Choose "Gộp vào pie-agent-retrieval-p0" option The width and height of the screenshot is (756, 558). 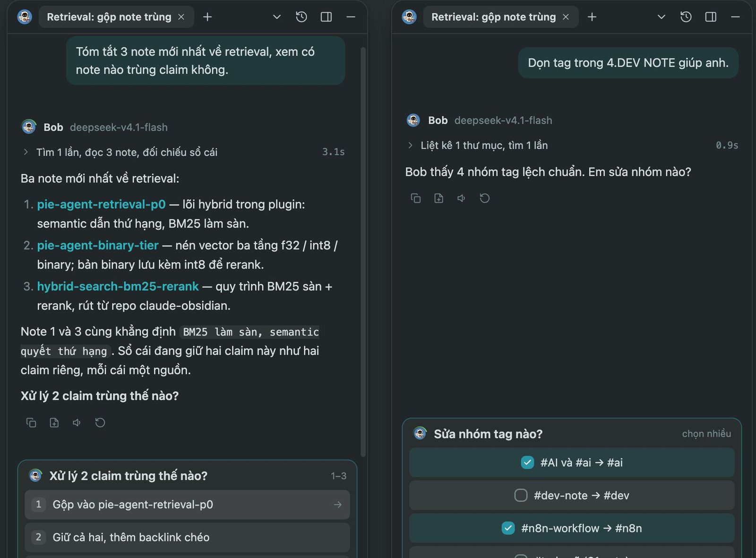click(187, 505)
